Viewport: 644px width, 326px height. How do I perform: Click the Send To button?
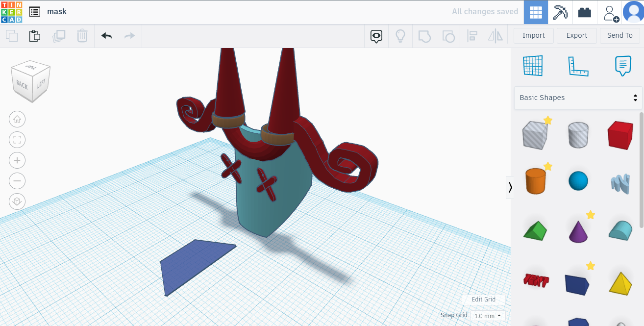coord(620,35)
